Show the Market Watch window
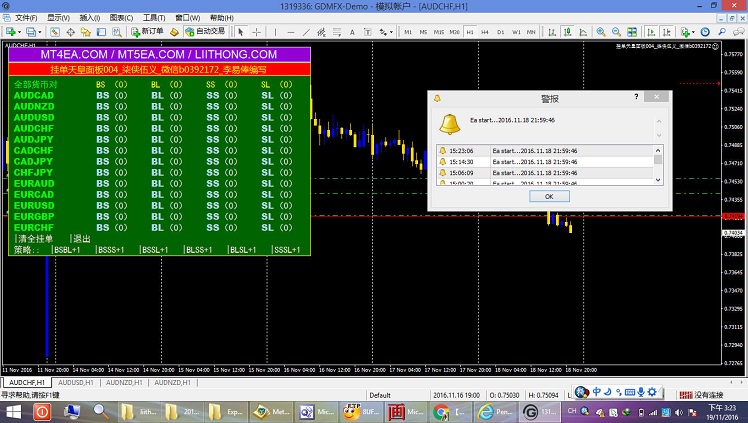748x423 pixels. (55, 31)
